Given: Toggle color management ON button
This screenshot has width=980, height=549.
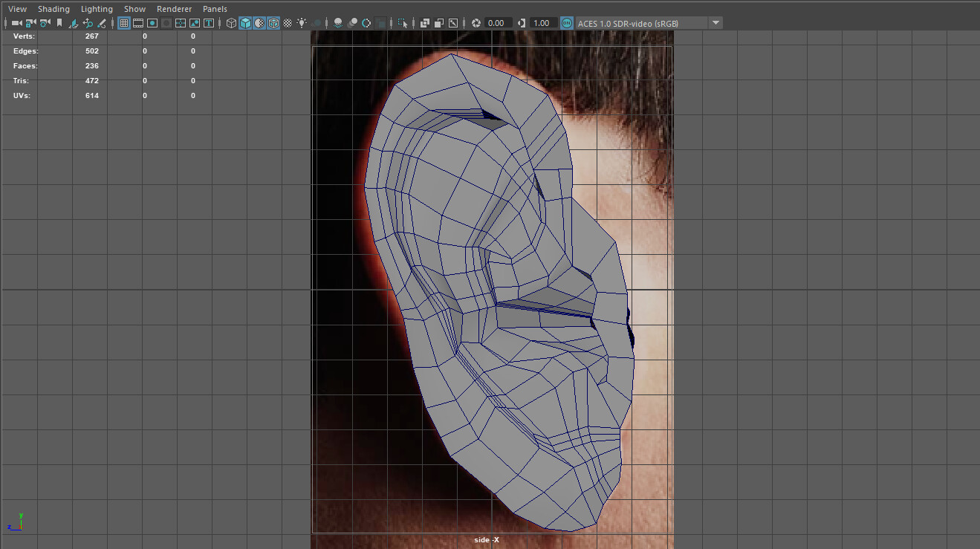Looking at the screenshot, I should point(567,23).
